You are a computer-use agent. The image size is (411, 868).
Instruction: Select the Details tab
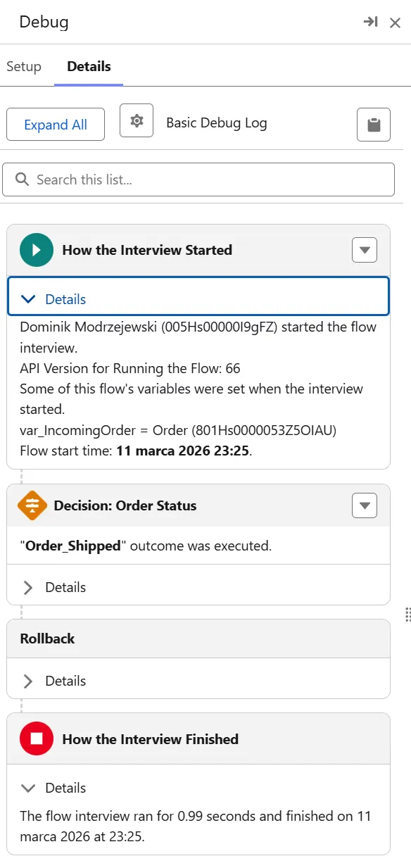(89, 66)
